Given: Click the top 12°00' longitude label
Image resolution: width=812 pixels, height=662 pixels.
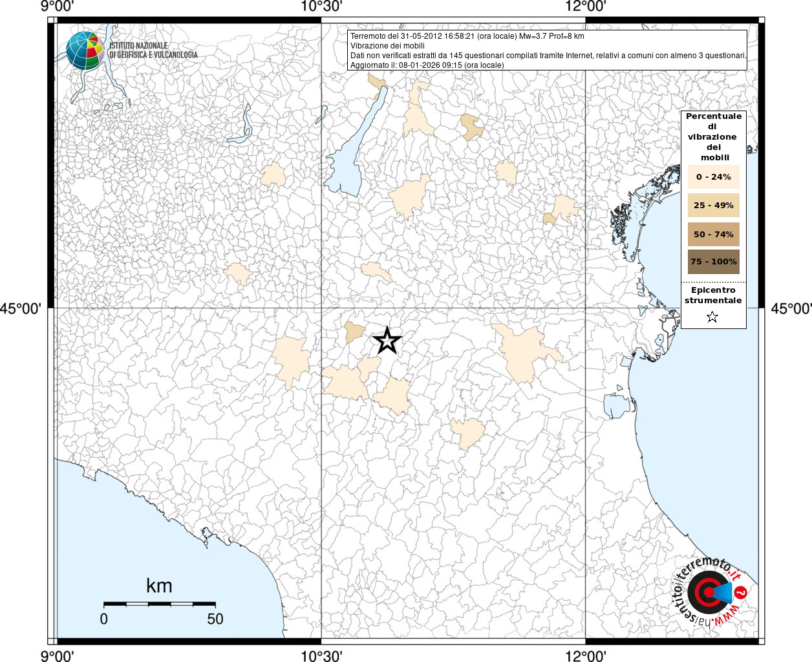Looking at the screenshot, I should tap(586, 6).
